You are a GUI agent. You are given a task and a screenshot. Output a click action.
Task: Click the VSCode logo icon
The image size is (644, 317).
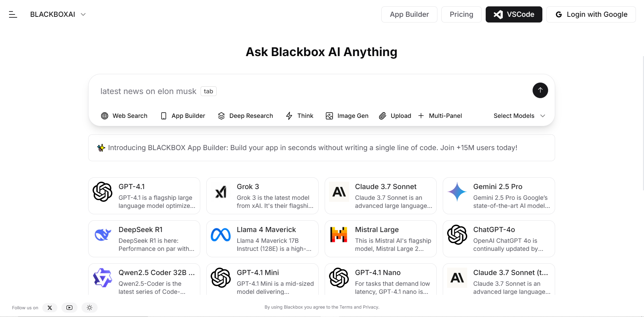pyautogui.click(x=498, y=14)
